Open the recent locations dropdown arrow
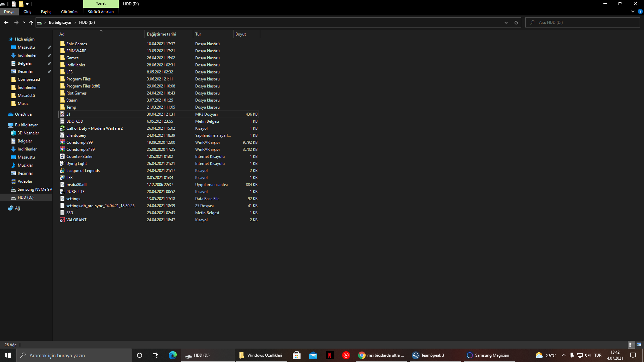644x362 pixels. click(x=24, y=22)
